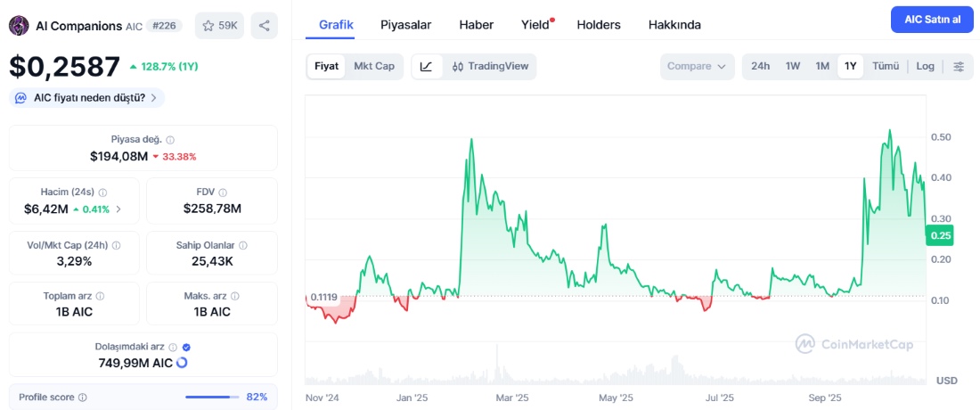Screen dimensions: 980x410
Task: Open the TradingView chart option
Action: [x=490, y=66]
